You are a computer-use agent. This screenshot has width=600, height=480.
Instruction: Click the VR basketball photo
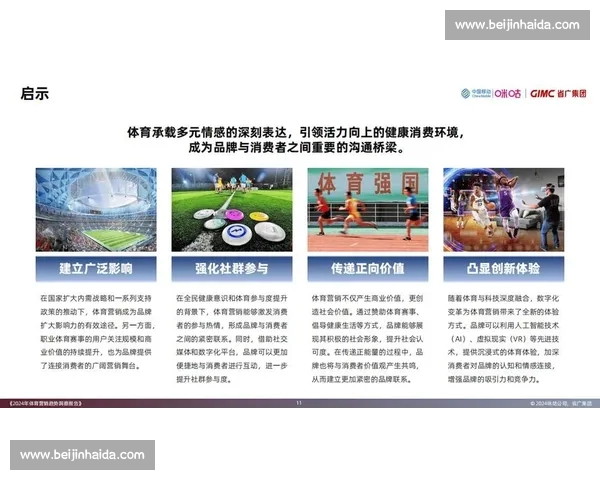(x=504, y=210)
